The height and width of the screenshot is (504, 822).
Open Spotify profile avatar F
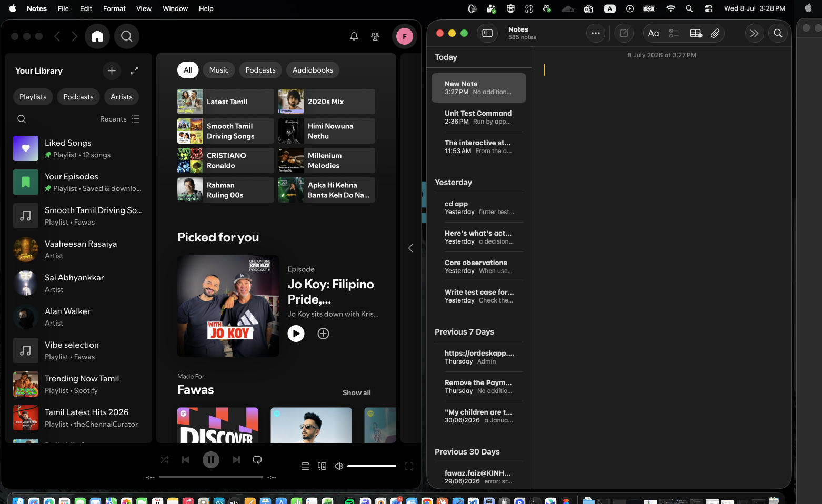click(x=405, y=36)
